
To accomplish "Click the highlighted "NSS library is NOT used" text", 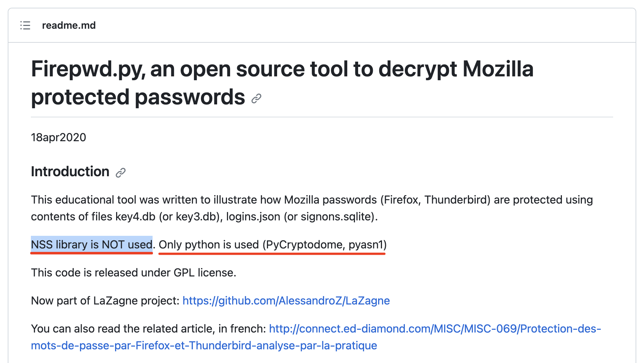I will click(x=92, y=245).
